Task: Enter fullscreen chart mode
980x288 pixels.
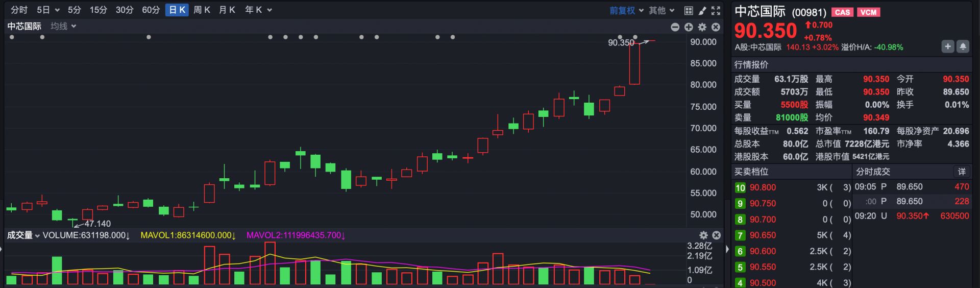Action: point(716,10)
